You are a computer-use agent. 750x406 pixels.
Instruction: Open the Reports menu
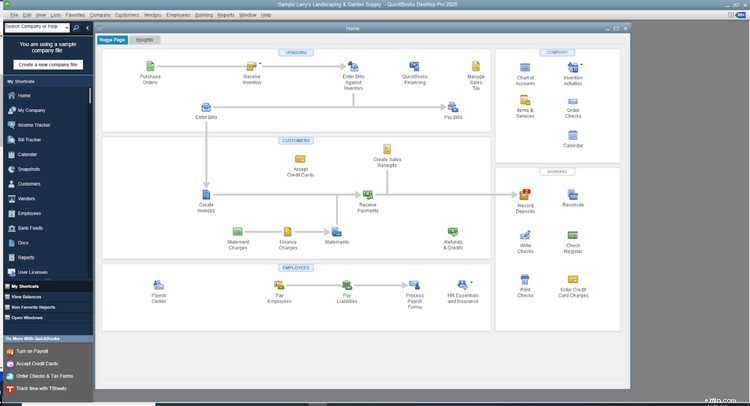coord(226,15)
